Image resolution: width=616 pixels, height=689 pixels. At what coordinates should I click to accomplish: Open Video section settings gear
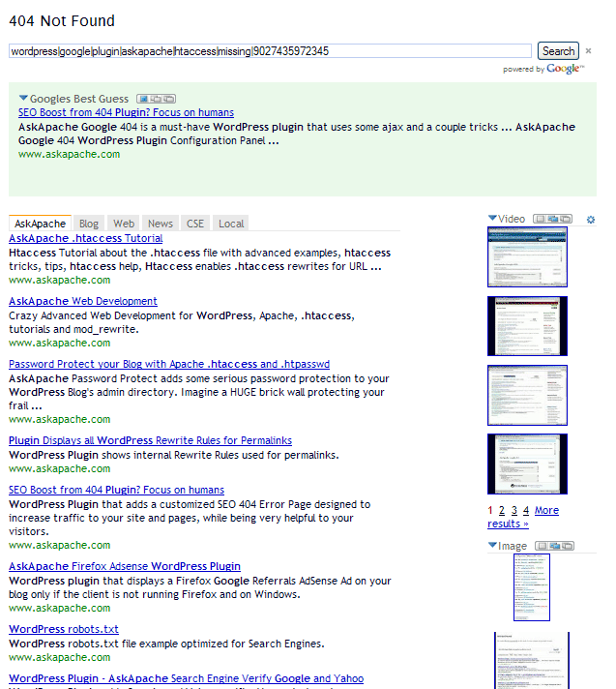[591, 220]
